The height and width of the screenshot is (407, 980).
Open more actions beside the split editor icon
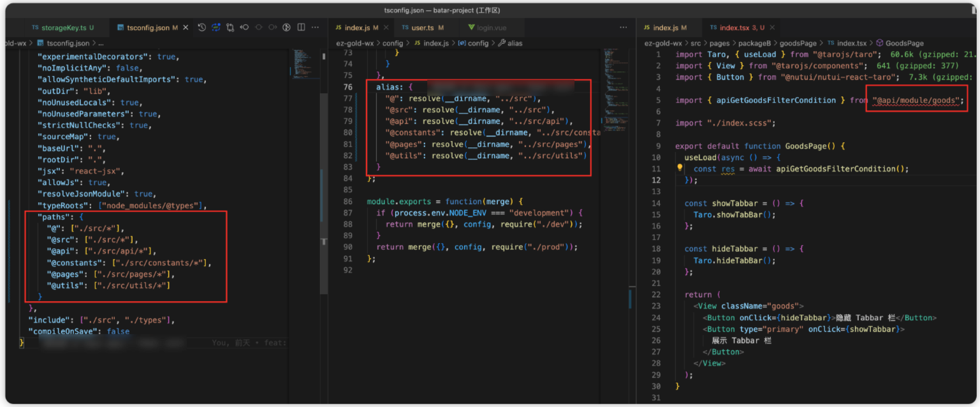(x=315, y=27)
